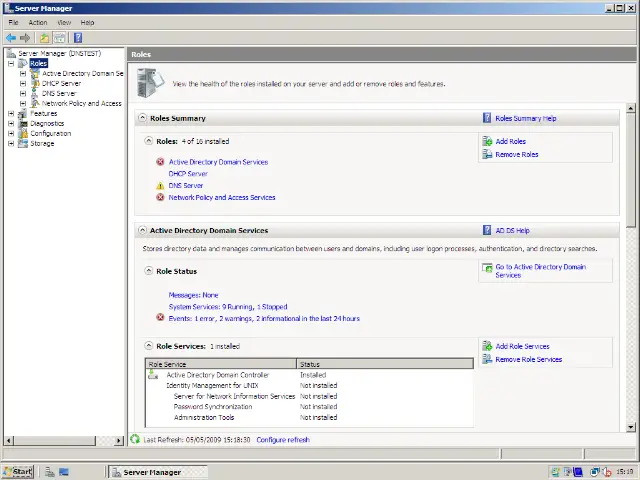Click the Active Directory Domain Controller row icon
The image size is (640, 480).
click(x=153, y=374)
